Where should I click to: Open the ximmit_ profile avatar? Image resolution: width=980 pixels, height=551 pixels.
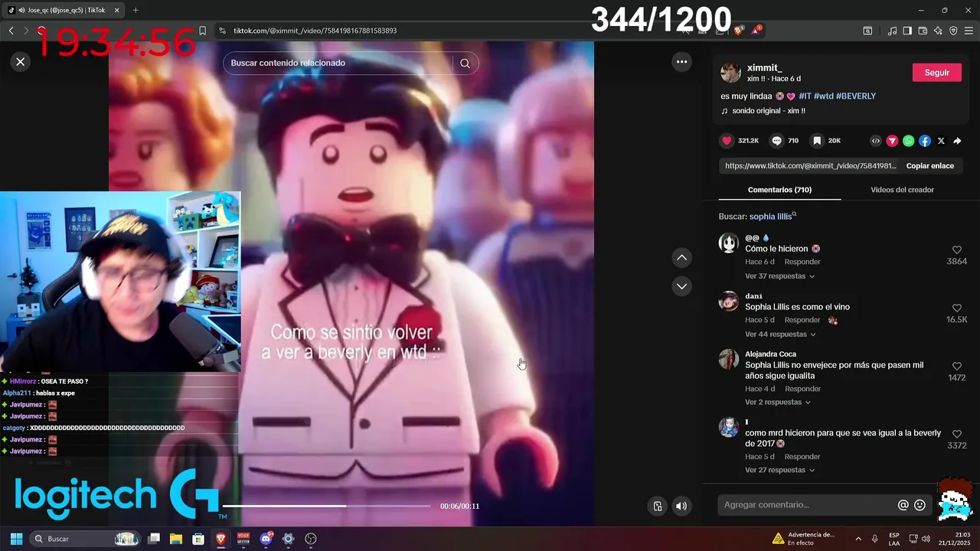(x=730, y=73)
